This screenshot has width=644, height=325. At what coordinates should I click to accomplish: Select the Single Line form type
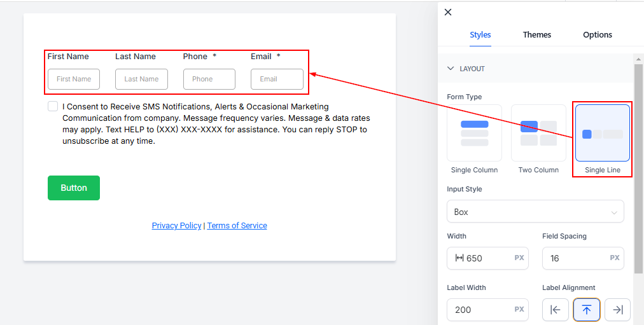point(602,133)
